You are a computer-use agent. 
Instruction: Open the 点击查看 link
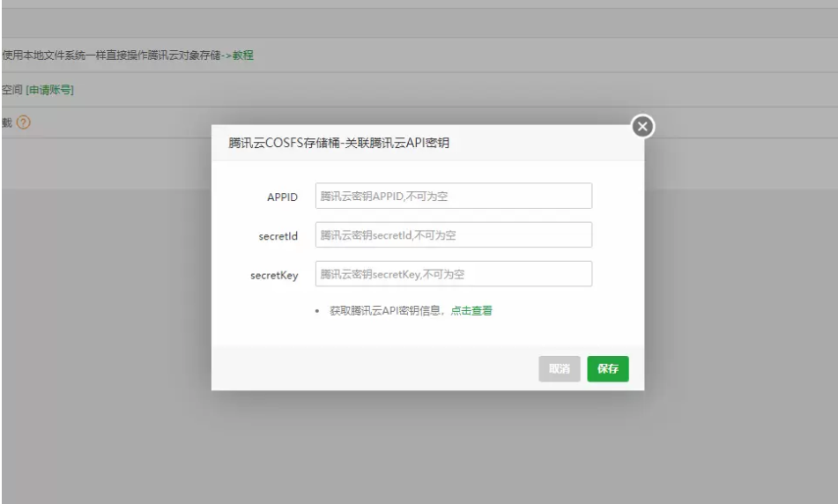coord(471,310)
